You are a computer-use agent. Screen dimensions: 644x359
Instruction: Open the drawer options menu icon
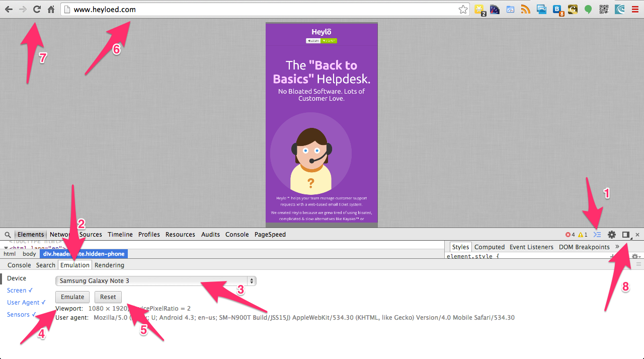(638, 264)
